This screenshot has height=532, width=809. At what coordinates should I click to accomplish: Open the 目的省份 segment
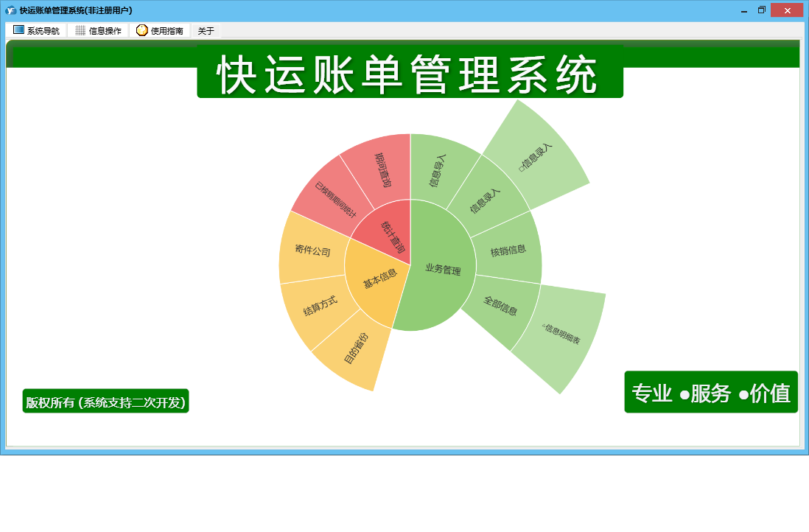coord(355,350)
